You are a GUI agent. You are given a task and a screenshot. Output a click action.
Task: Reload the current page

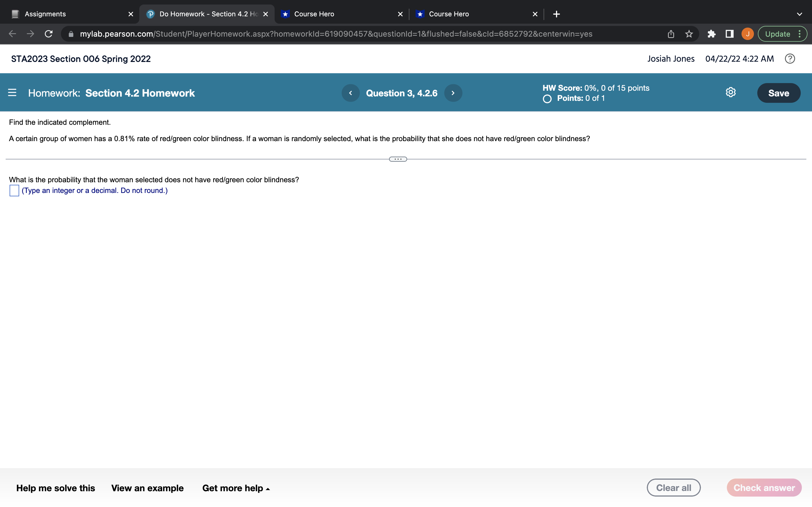(48, 34)
